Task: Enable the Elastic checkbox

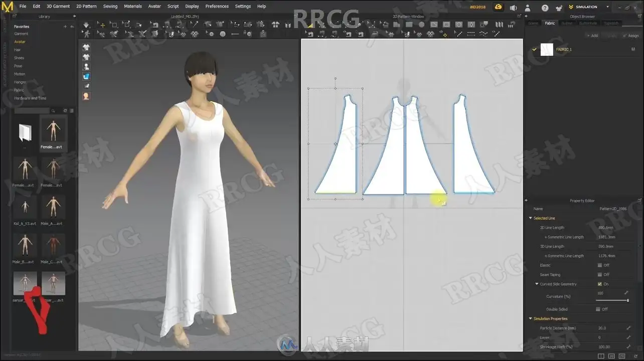Action: (x=599, y=265)
